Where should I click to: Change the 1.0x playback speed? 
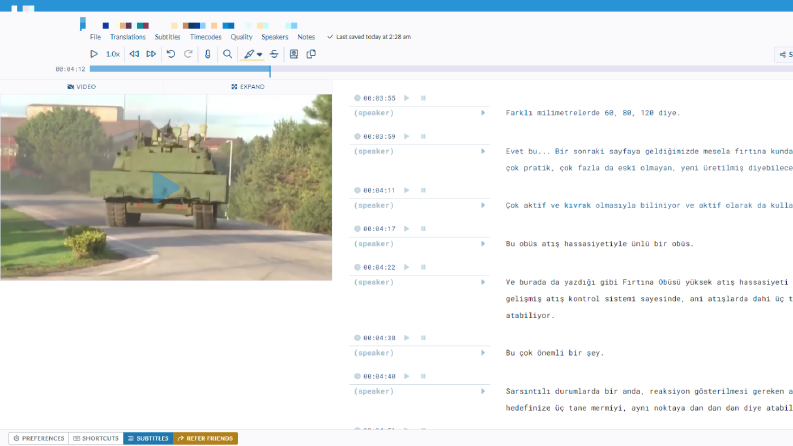pyautogui.click(x=113, y=54)
